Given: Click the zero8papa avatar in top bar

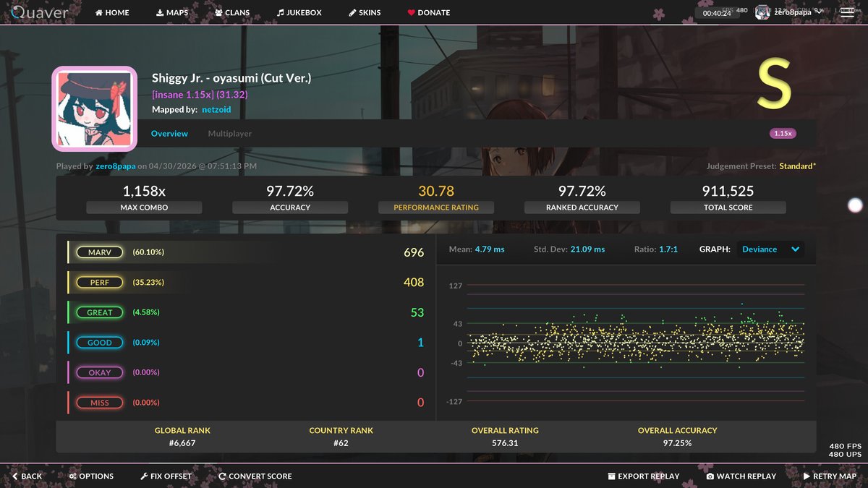Looking at the screenshot, I should click(x=762, y=12).
